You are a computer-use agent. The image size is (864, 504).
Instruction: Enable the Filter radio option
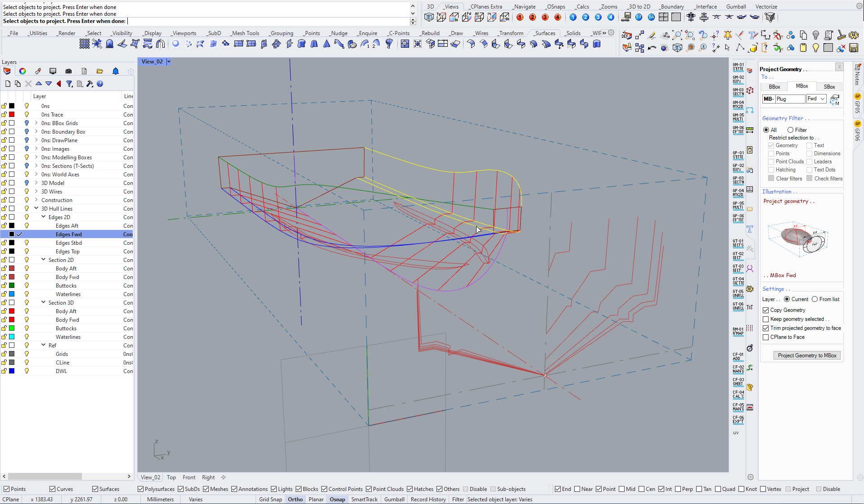pyautogui.click(x=790, y=130)
